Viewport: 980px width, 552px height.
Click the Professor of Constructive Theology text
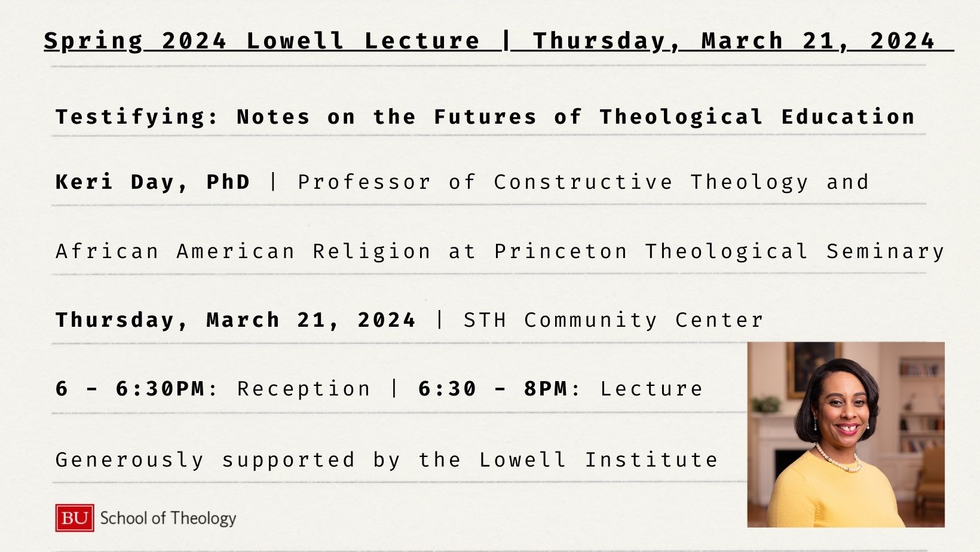point(553,182)
